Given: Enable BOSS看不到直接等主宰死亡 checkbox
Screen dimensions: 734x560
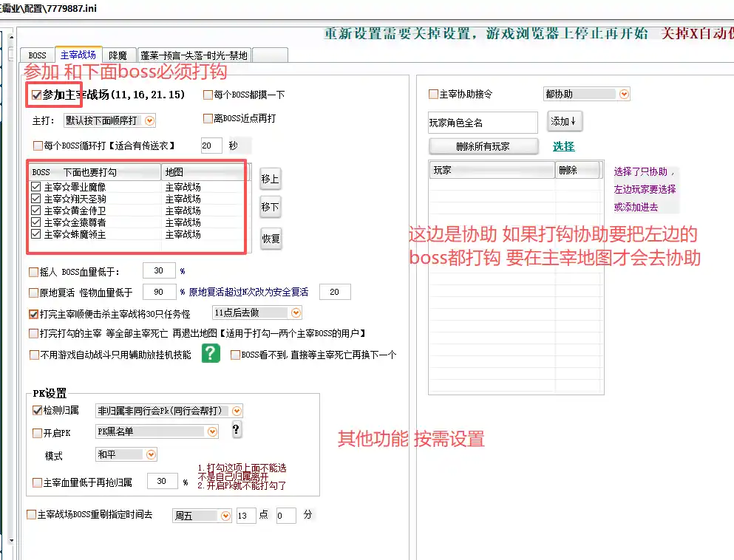Looking at the screenshot, I should pyautogui.click(x=236, y=355).
